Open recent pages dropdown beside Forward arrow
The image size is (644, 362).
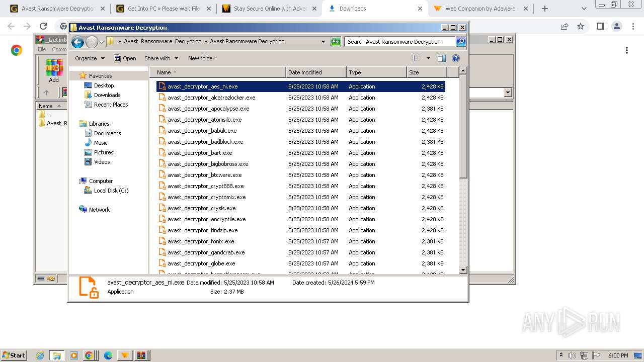101,42
